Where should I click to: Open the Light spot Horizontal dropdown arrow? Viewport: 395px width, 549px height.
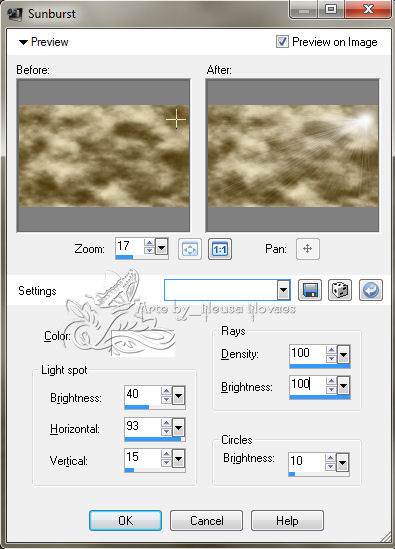pos(179,428)
